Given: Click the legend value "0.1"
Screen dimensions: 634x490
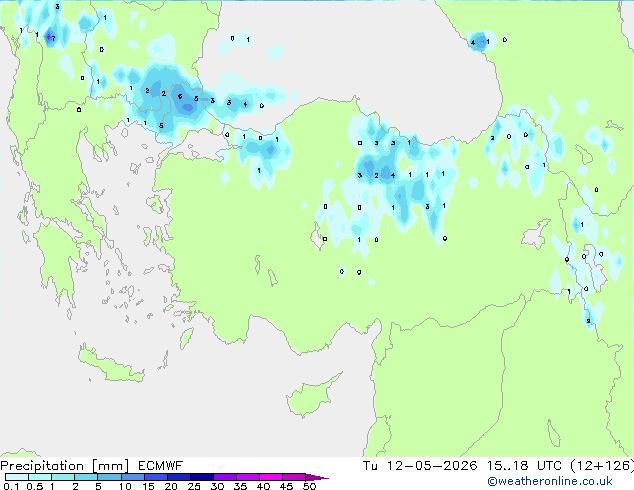Looking at the screenshot, I should click(x=11, y=486).
